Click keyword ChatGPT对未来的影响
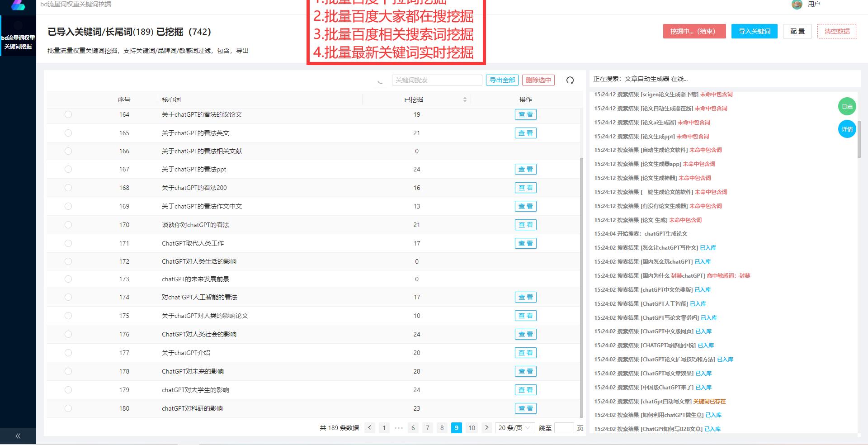Screen dimensions: 868x445 [193, 371]
